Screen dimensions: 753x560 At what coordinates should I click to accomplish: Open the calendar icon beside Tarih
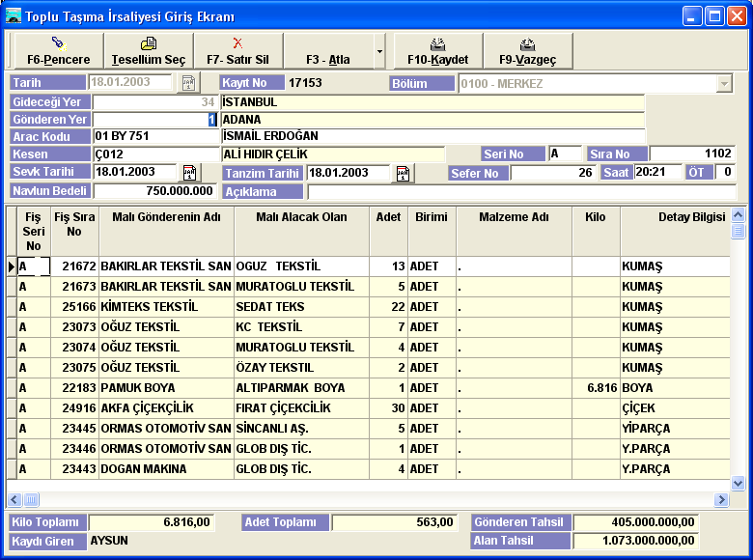click(x=188, y=83)
